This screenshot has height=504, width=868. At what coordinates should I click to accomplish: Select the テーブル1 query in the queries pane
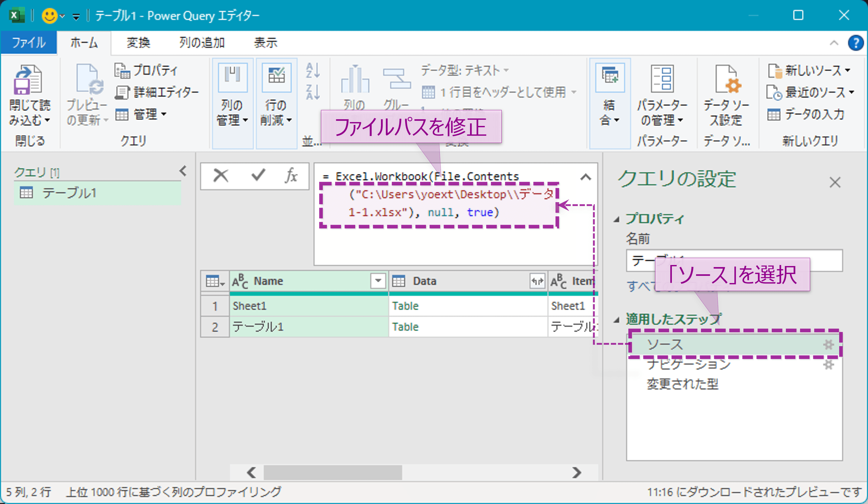click(x=69, y=193)
